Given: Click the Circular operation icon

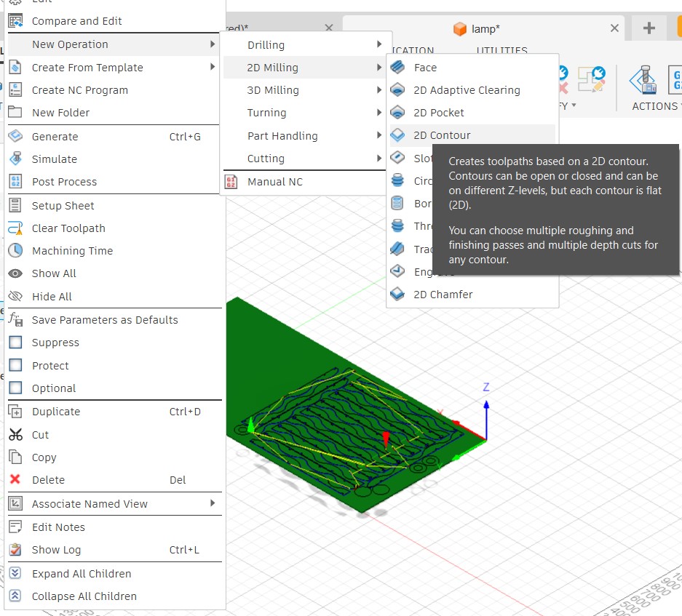Looking at the screenshot, I should [397, 180].
